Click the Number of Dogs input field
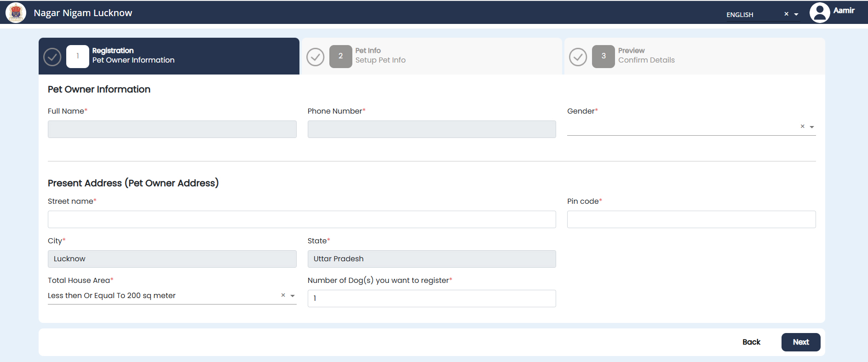The image size is (868, 362). click(431, 299)
